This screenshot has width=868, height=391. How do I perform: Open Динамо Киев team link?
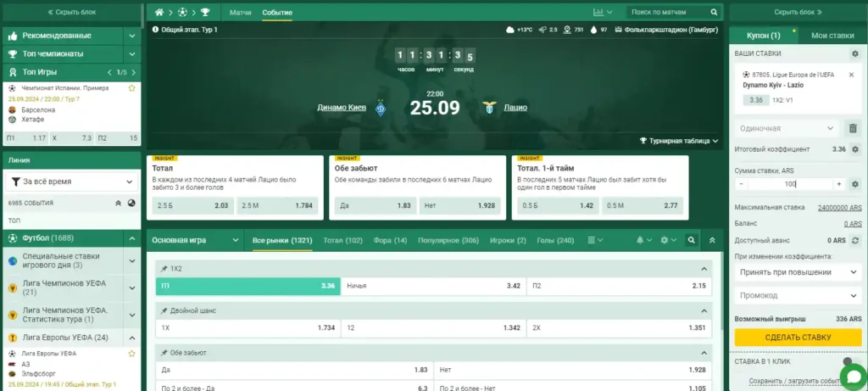point(342,108)
